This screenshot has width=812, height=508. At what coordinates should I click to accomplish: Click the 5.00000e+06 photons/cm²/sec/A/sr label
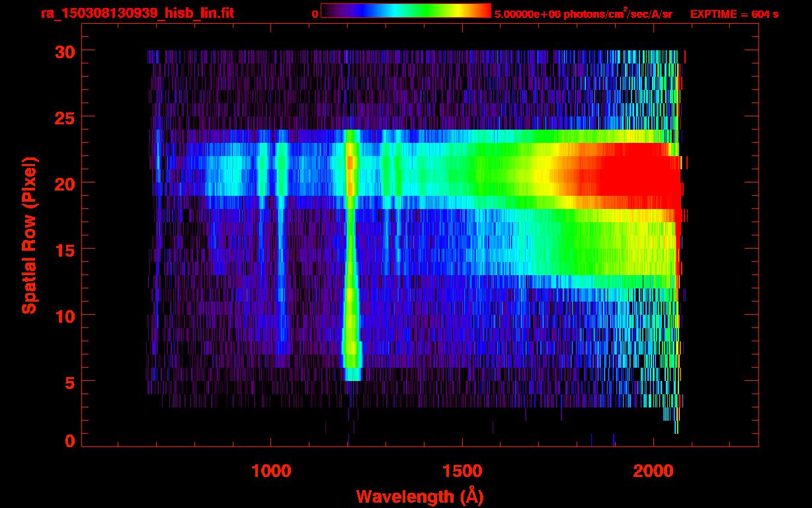[x=583, y=13]
